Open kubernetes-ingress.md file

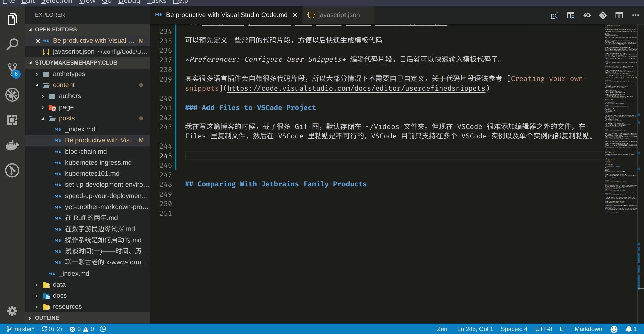coord(87,163)
